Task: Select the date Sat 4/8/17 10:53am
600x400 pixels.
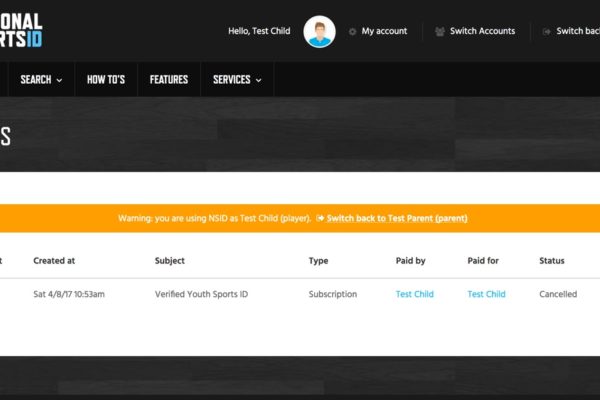Action: (x=69, y=294)
